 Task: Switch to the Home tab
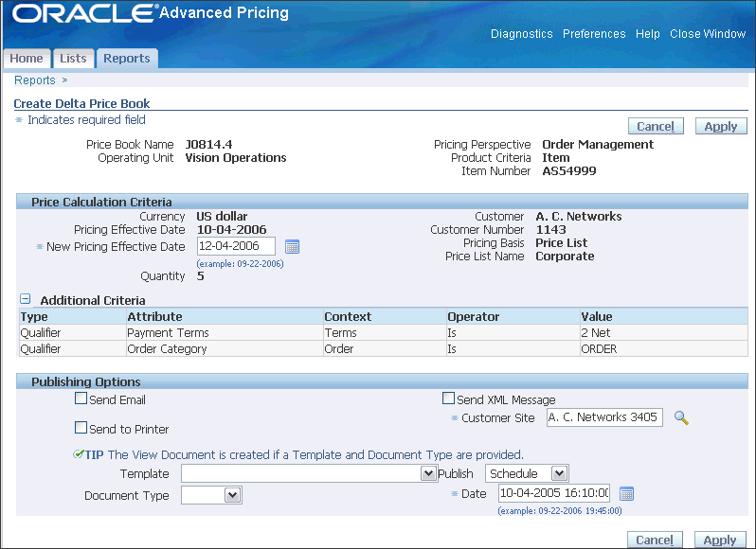(27, 59)
